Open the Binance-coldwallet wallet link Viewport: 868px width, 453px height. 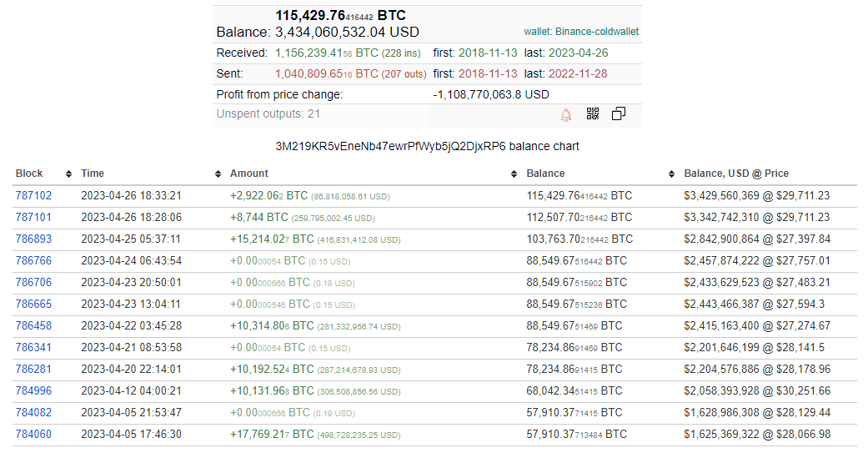pos(581,32)
